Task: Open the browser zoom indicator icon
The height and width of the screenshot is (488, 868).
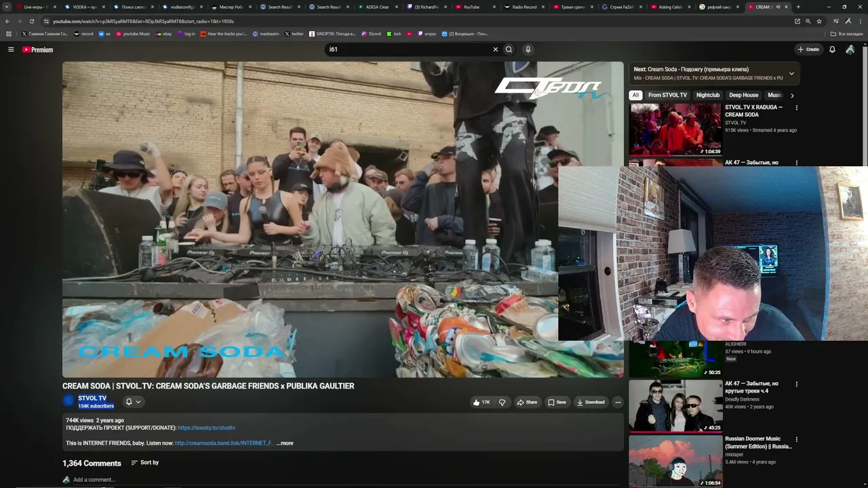Action: click(808, 21)
